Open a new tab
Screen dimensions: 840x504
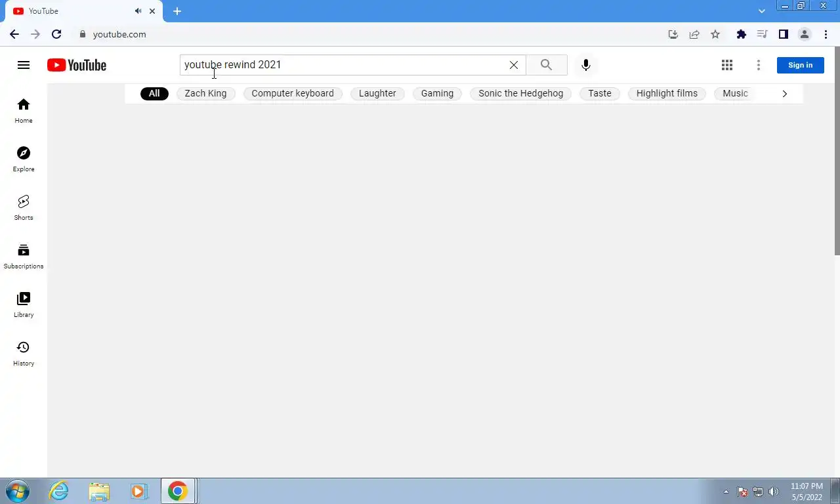[177, 11]
